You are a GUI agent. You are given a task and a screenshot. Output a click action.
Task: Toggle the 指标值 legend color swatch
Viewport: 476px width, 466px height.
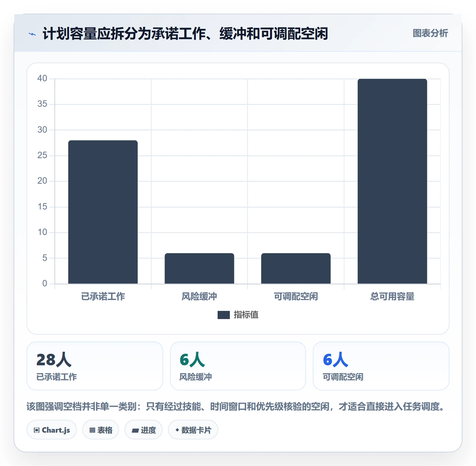pyautogui.click(x=223, y=315)
